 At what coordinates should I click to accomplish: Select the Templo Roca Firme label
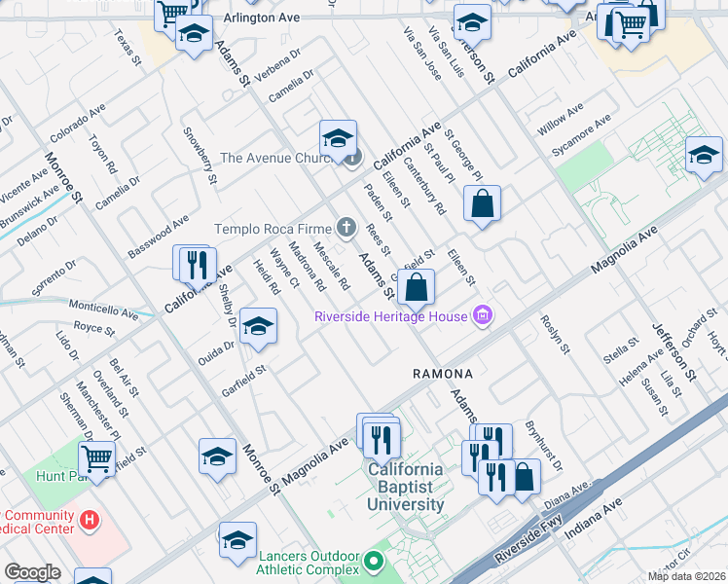273,229
